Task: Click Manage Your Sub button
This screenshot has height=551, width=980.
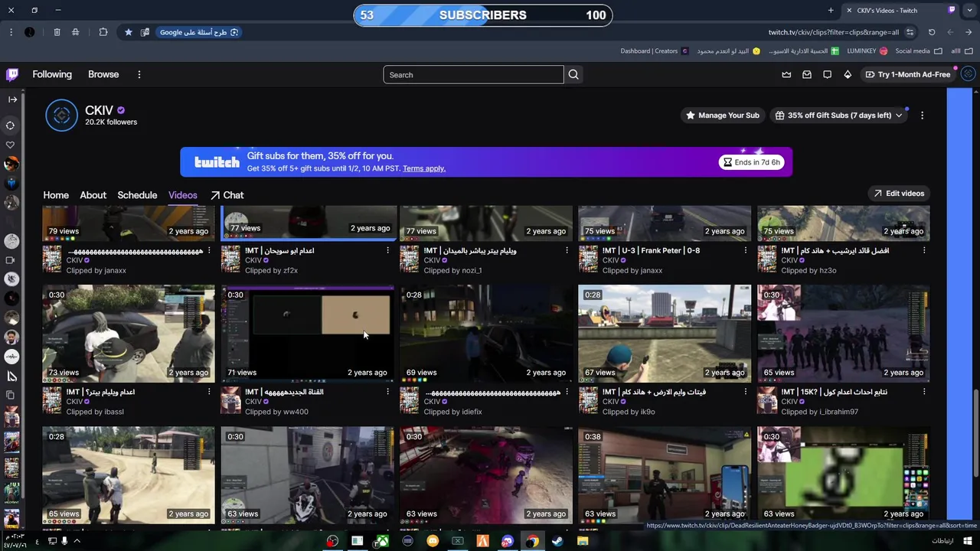Action: (723, 116)
